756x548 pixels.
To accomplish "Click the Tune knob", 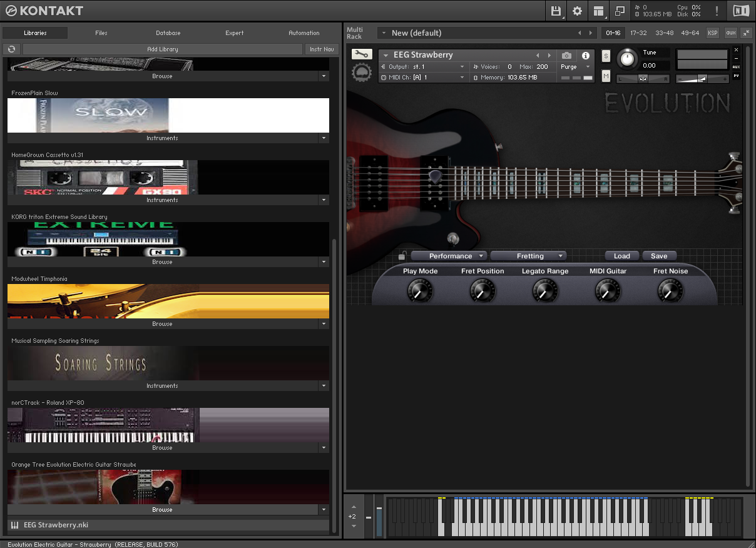I will [626, 59].
